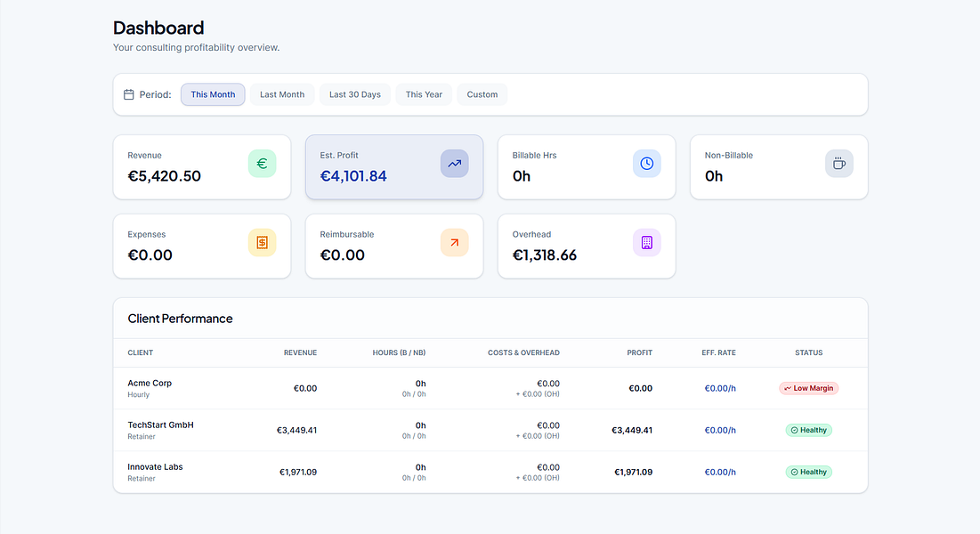Click the HOURS (B / NB) column header
This screenshot has height=534, width=980.
pos(399,352)
